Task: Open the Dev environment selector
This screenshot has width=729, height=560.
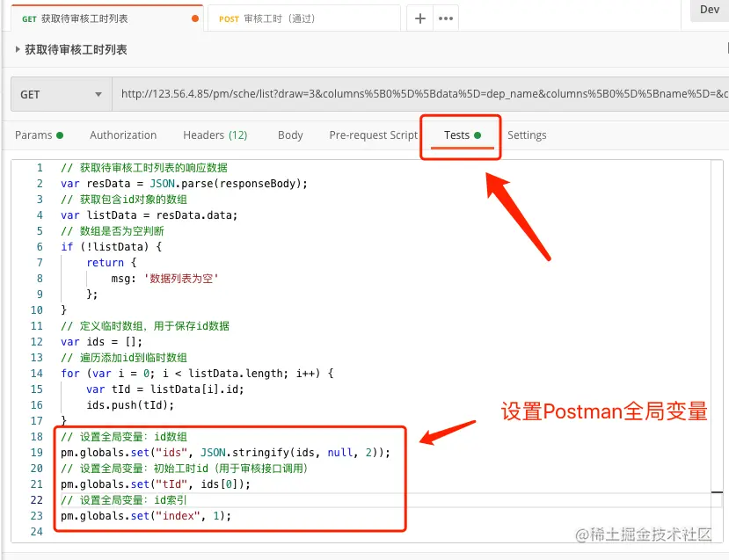Action: click(709, 10)
